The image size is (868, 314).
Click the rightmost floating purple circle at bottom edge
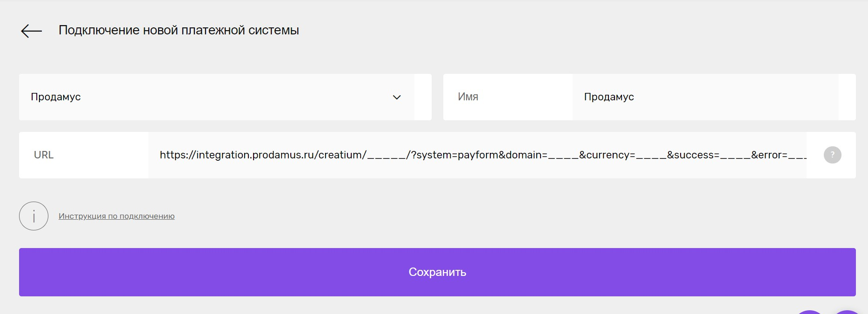[x=848, y=312]
